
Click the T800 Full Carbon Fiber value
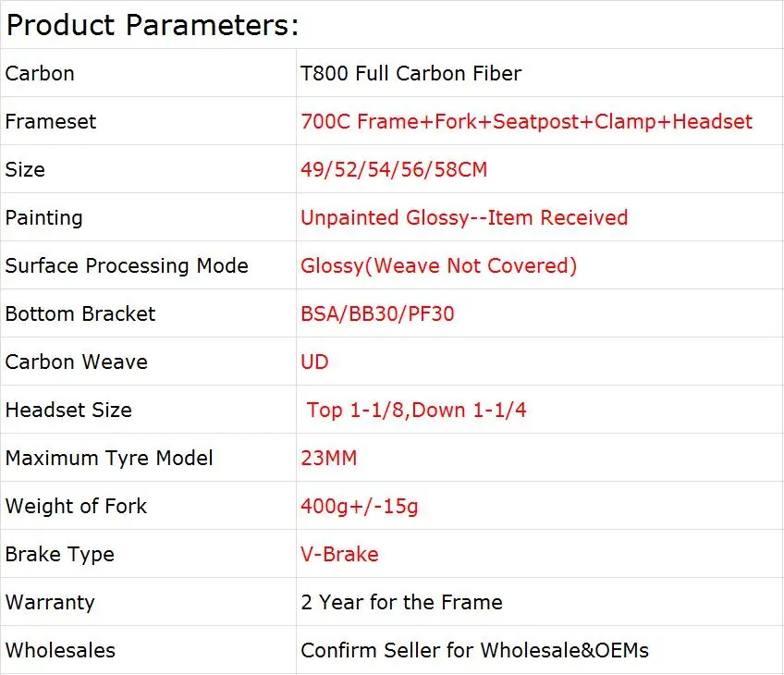point(410,74)
